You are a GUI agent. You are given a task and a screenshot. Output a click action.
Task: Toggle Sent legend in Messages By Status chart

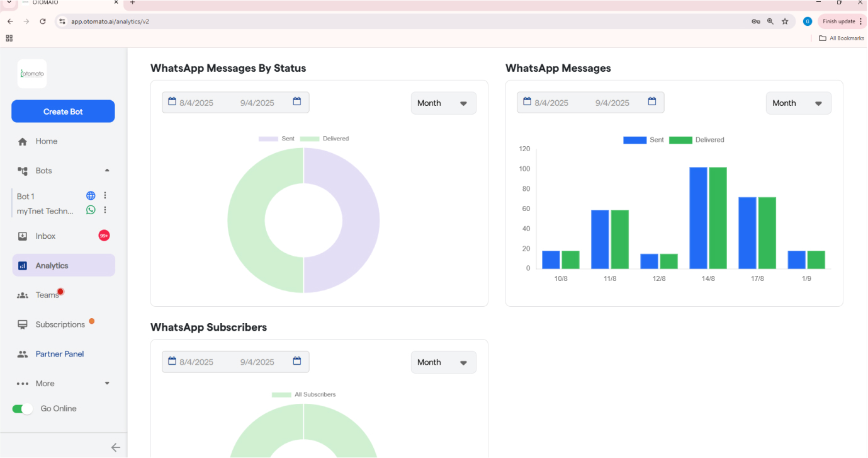[x=276, y=139]
